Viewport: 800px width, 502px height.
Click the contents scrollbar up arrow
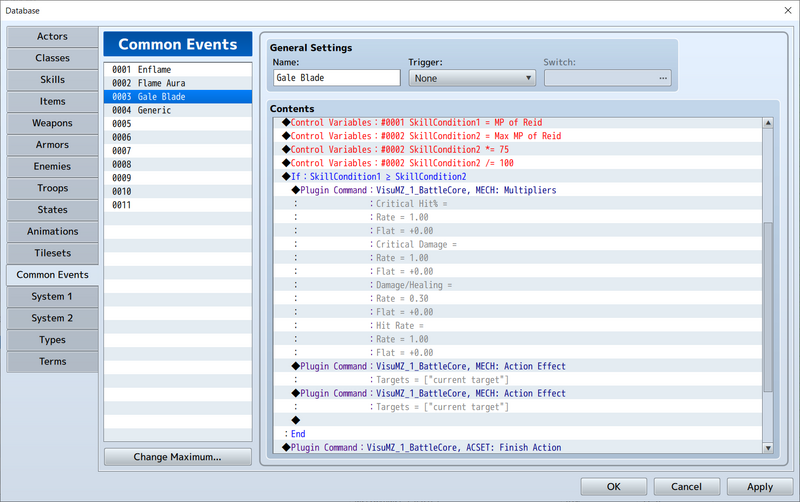[x=768, y=124]
